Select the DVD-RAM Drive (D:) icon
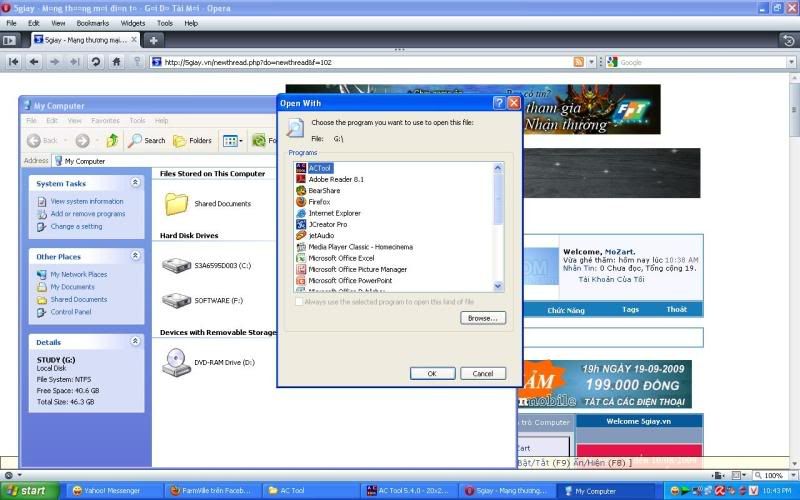800x500 pixels. coord(176,361)
